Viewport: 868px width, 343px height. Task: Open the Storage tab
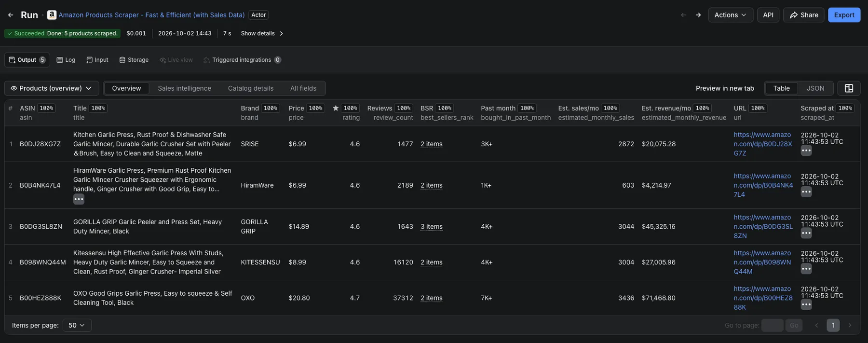point(134,60)
